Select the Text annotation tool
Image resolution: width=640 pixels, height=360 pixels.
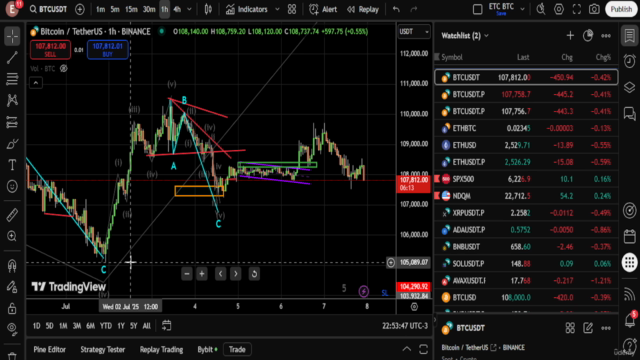pos(12,165)
